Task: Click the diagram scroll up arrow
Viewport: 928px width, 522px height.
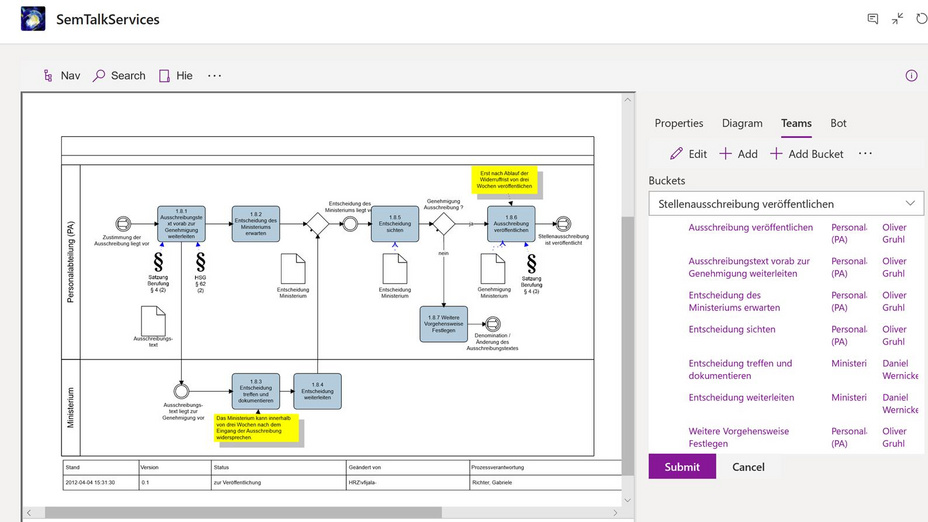Action: [627, 99]
